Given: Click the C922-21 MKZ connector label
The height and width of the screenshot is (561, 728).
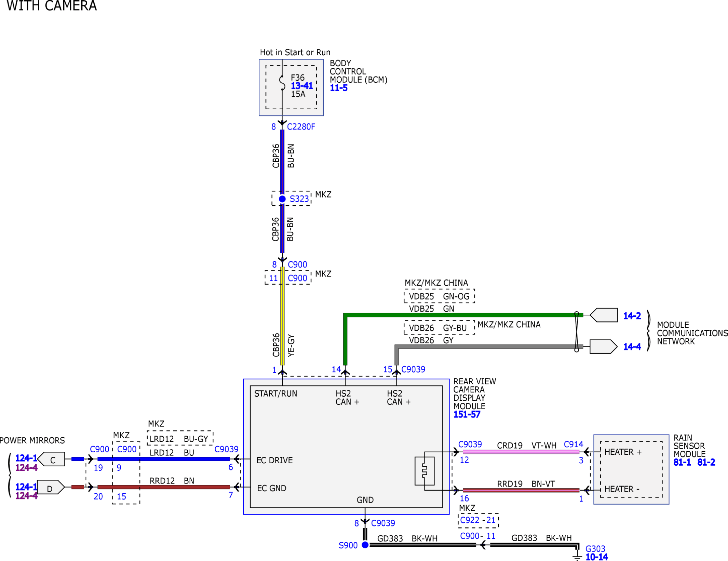Looking at the screenshot, I should coord(478,520).
